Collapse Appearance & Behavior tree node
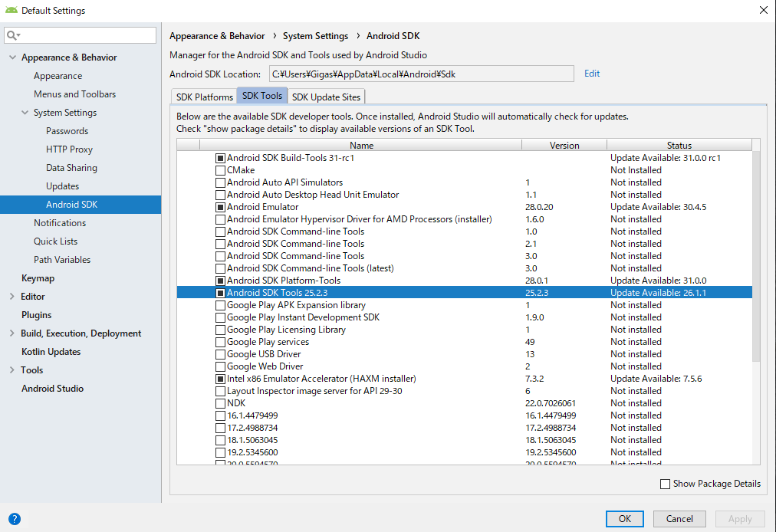Viewport: 776px width, 532px height. (x=12, y=57)
